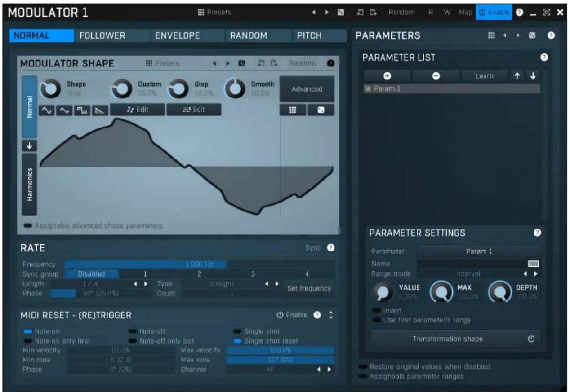Copy modulator shape settings icon
This screenshot has height=392, width=570.
tap(261, 64)
